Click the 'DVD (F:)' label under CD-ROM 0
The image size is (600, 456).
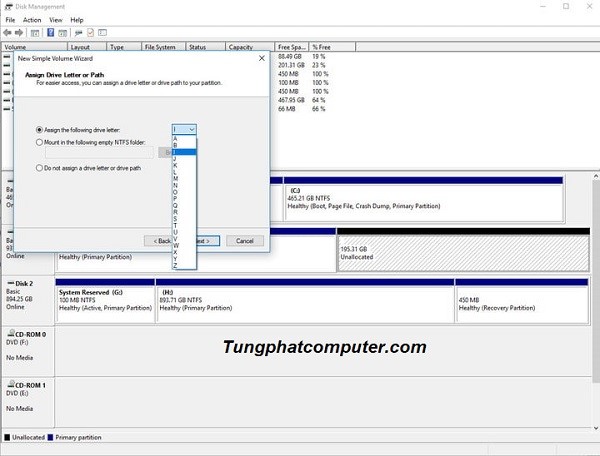pyautogui.click(x=17, y=342)
